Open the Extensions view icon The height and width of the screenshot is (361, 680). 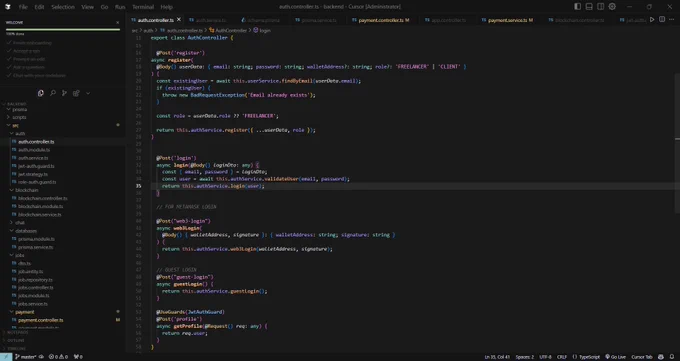pos(76,93)
